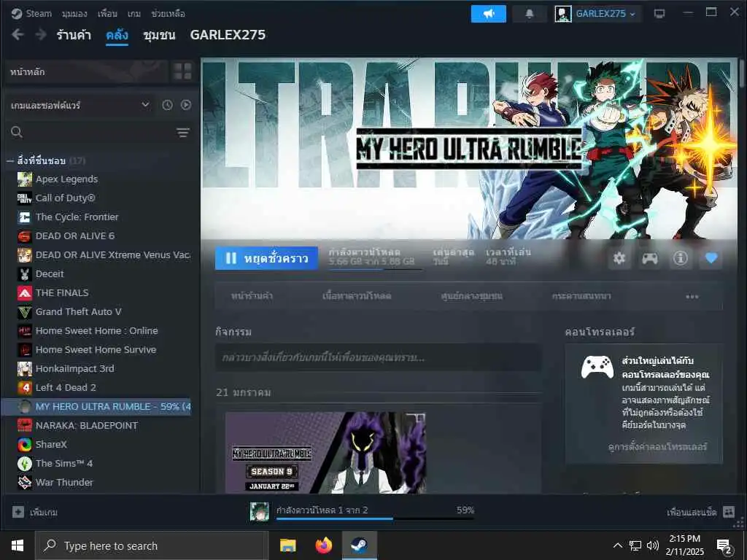Image resolution: width=747 pixels, height=560 pixels.
Task: Open กระดานสนทนา discussions link
Action: [x=581, y=296]
